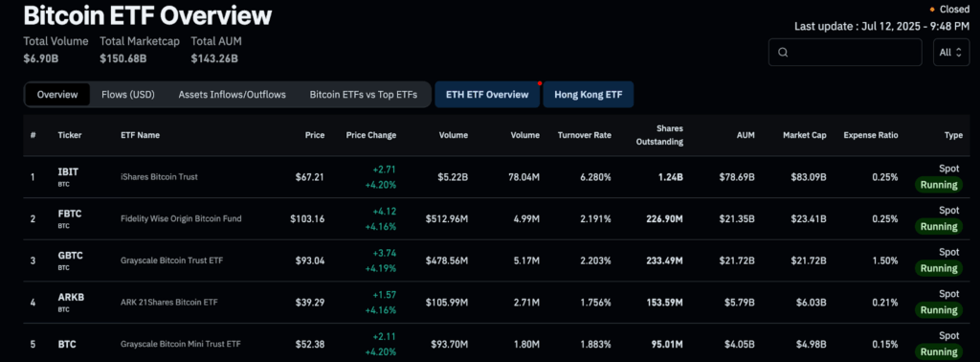The image size is (980, 362).
Task: Click the 1.24B shares outstanding value
Action: pyautogui.click(x=670, y=177)
